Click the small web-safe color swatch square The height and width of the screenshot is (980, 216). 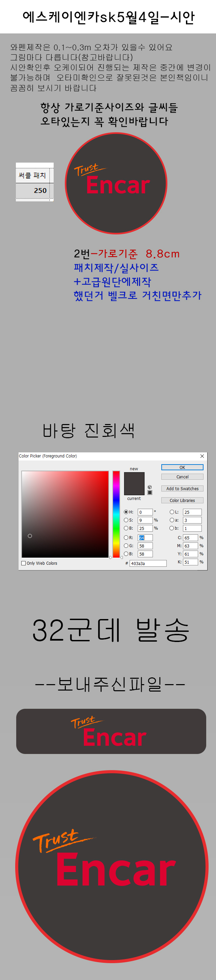tap(150, 493)
